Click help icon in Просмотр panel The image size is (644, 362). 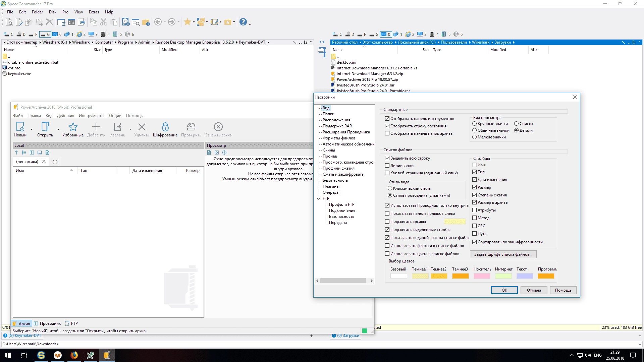224,153
